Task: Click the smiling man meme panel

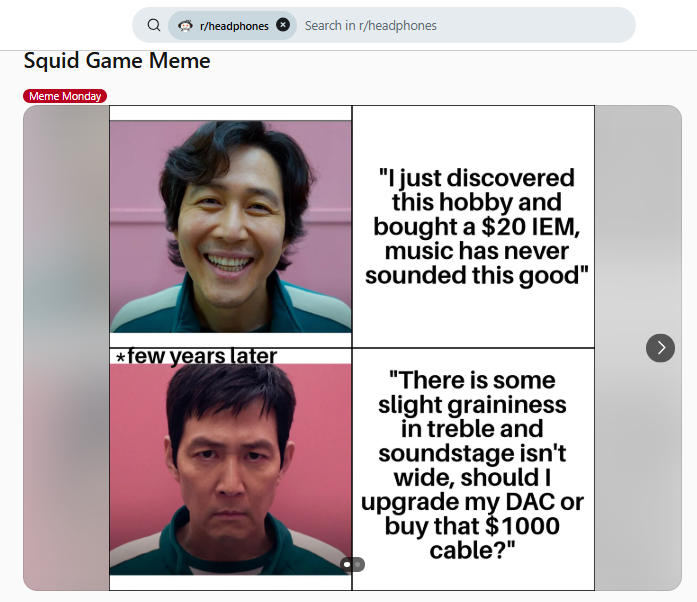Action: (230, 226)
